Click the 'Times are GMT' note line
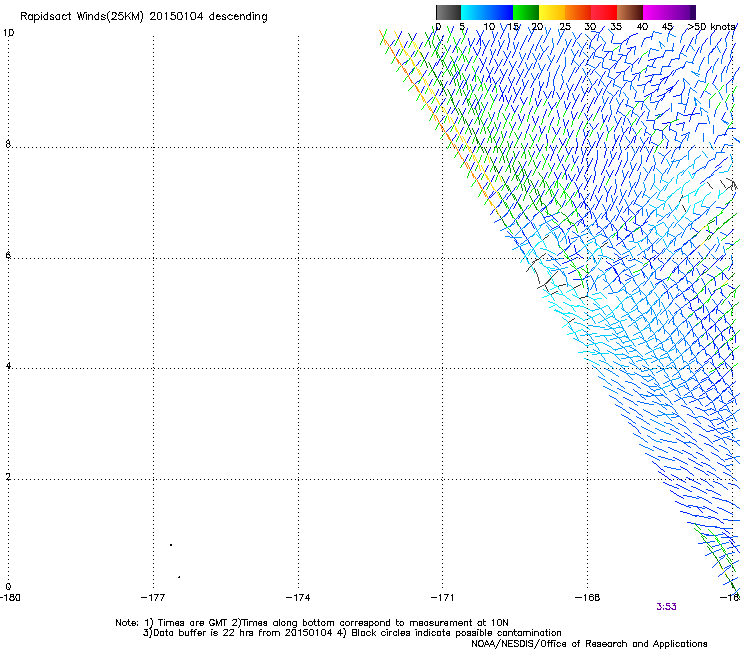 point(312,623)
